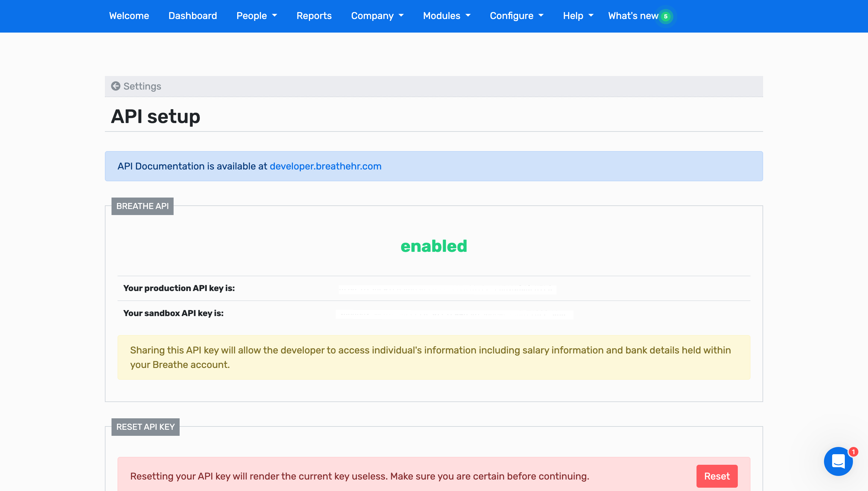Click the production API key value
This screenshot has width=868, height=491.
tap(447, 289)
